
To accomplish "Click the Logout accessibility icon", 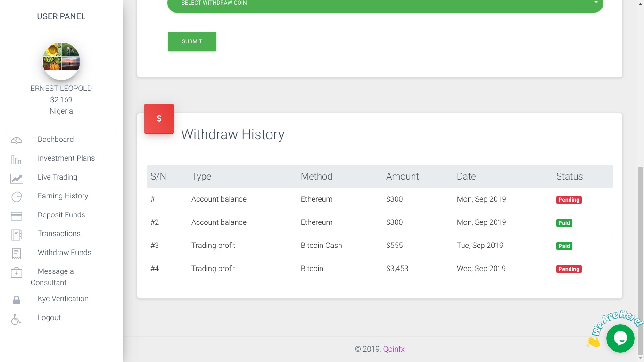I will click(16, 319).
